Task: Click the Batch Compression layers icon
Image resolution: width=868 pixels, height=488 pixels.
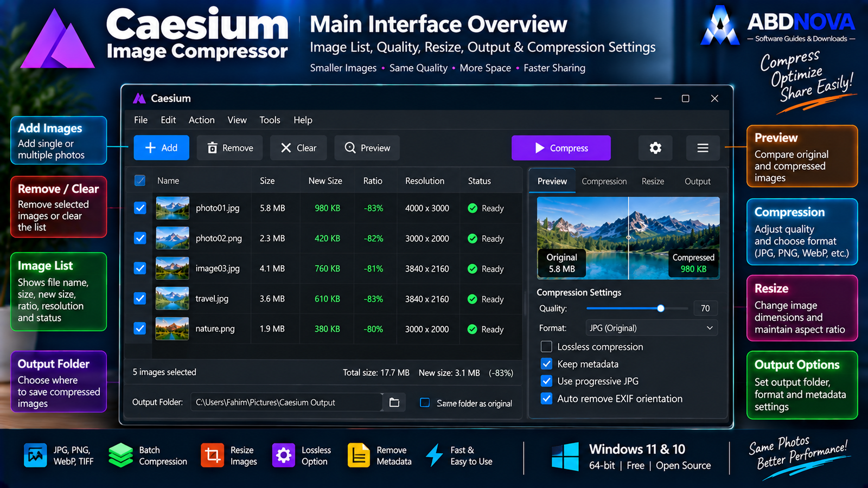Action: pyautogui.click(x=120, y=455)
